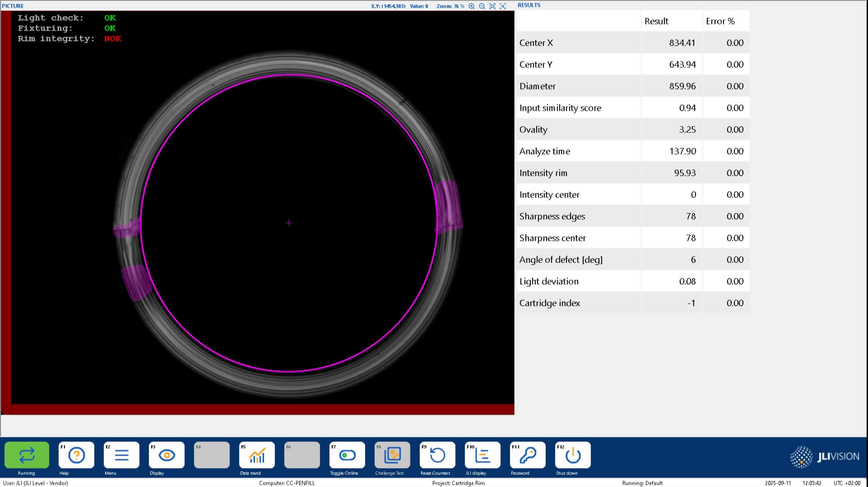Click the RESULTS panel title
This screenshot has height=487, width=868.
click(529, 5)
